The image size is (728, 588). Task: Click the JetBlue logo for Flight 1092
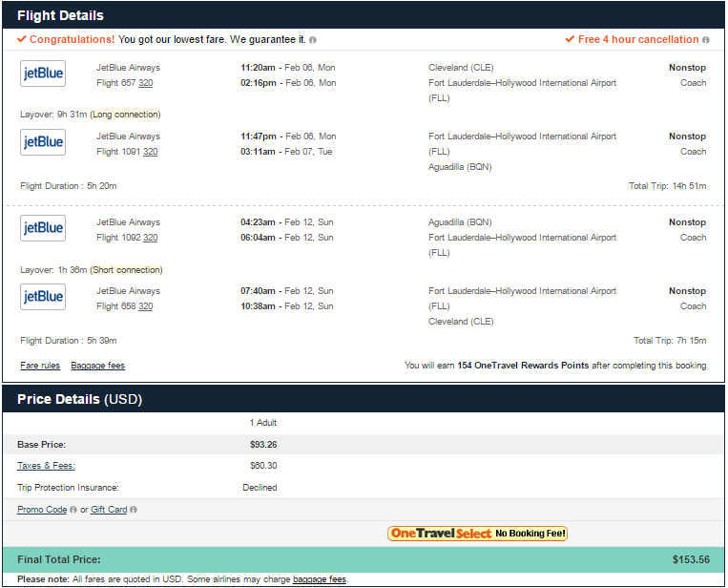43,228
